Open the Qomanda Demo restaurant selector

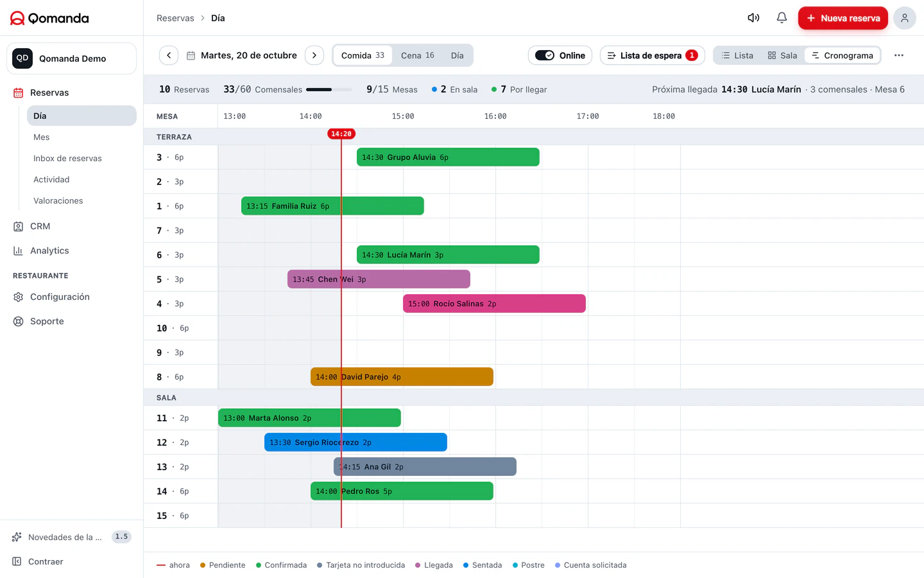71,58
